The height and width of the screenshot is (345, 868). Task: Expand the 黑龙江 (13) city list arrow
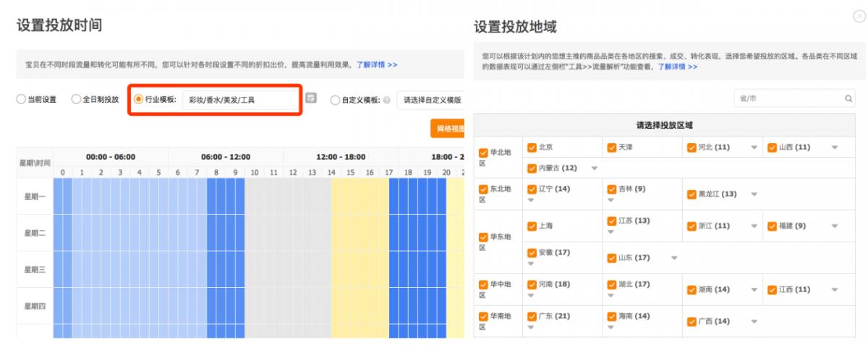[754, 195]
